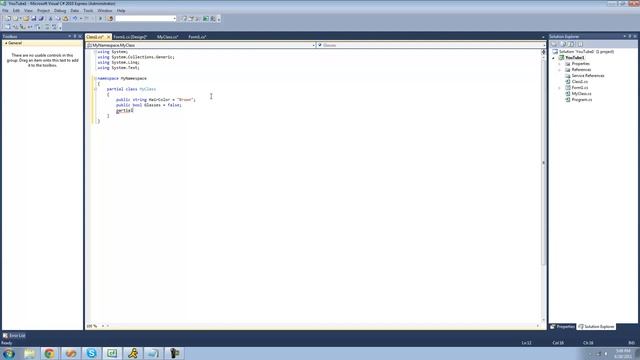Viewport: 640px width, 360px height.
Task: Click the Cut scissors icon
Action: pyautogui.click(x=51, y=19)
